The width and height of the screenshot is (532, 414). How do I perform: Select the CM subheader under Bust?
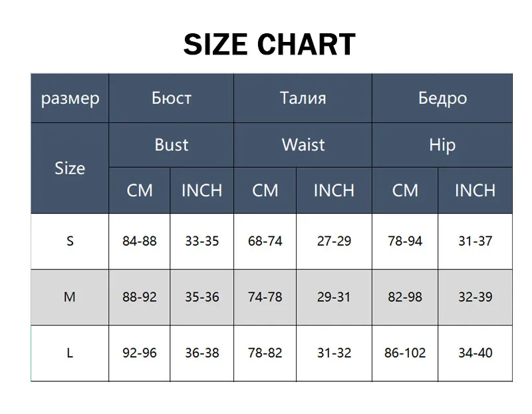140,190
